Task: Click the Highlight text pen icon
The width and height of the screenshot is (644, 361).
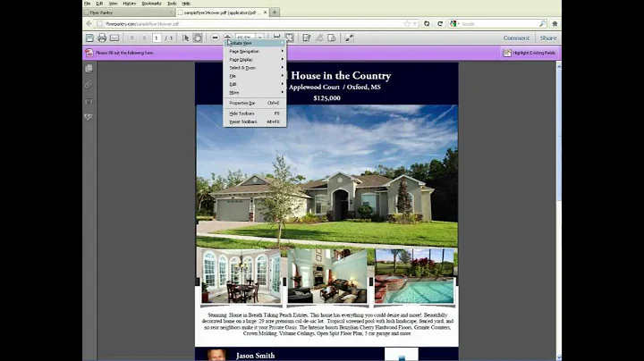Action: click(x=319, y=38)
